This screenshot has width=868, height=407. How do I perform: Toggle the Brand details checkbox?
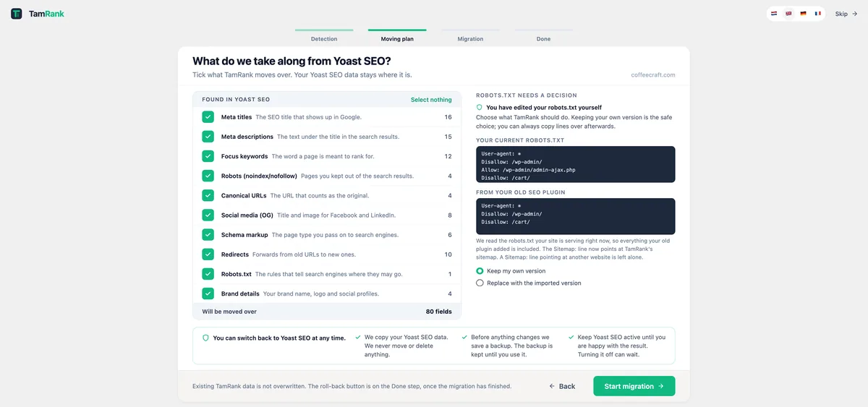(208, 294)
